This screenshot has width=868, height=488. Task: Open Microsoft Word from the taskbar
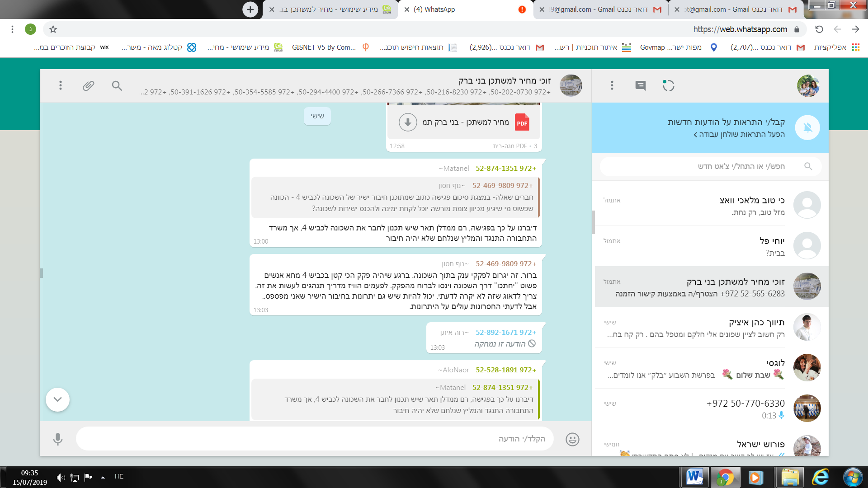(x=694, y=477)
